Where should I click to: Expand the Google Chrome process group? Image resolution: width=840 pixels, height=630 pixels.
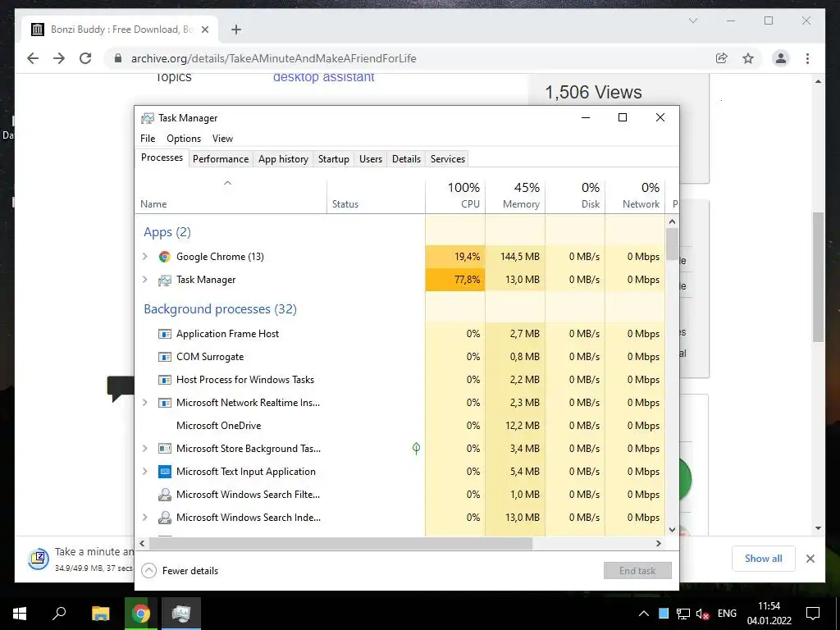point(144,257)
